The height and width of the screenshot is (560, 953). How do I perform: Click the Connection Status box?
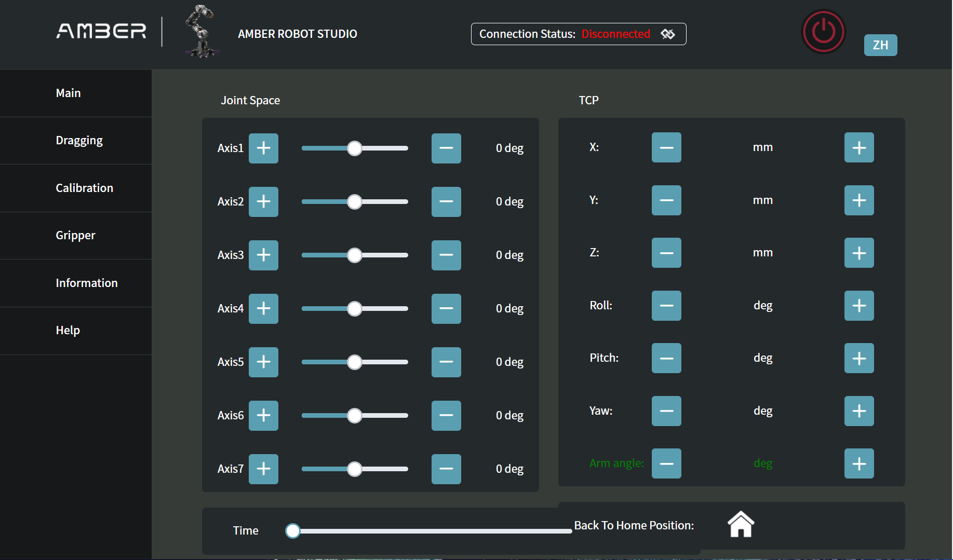point(579,34)
